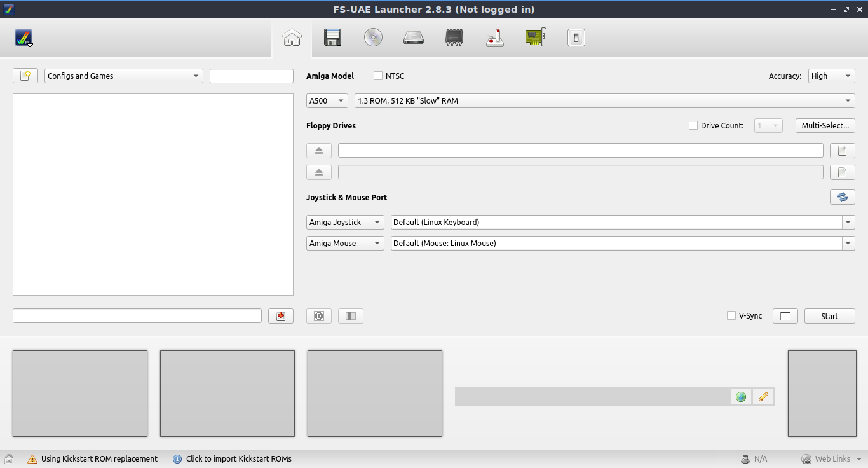The height and width of the screenshot is (468, 868).
Task: Eject the first floppy drive
Action: (x=319, y=151)
